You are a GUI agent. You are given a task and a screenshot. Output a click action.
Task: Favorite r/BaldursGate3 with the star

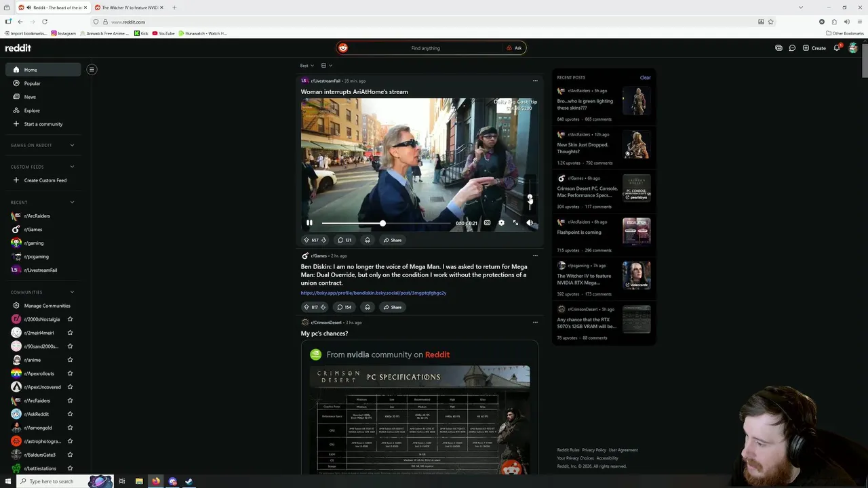pyautogui.click(x=70, y=455)
